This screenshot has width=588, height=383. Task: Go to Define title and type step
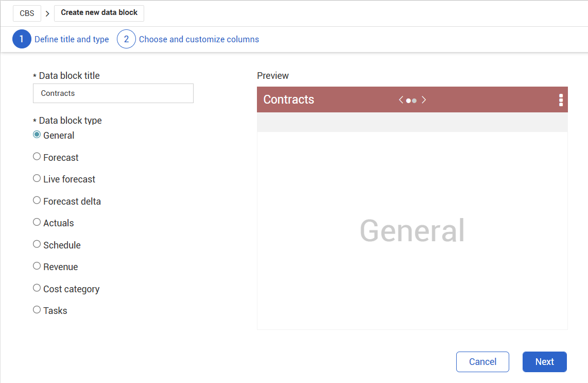[72, 39]
